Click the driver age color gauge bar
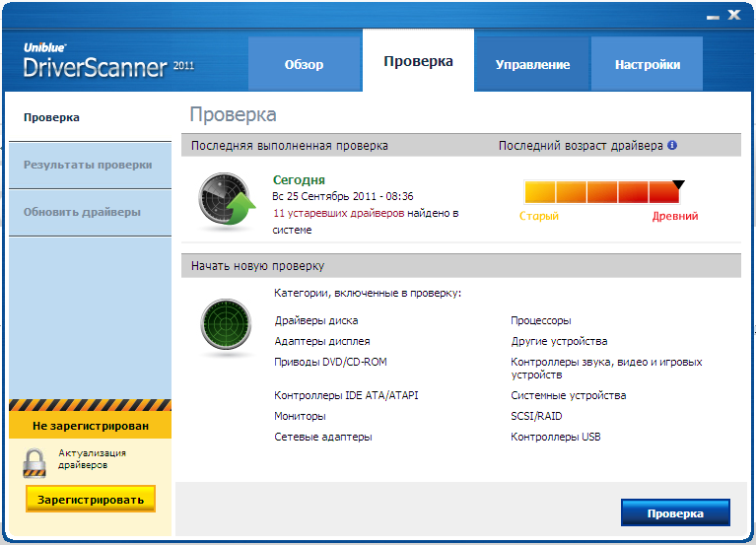This screenshot has height=545, width=756. tap(601, 192)
